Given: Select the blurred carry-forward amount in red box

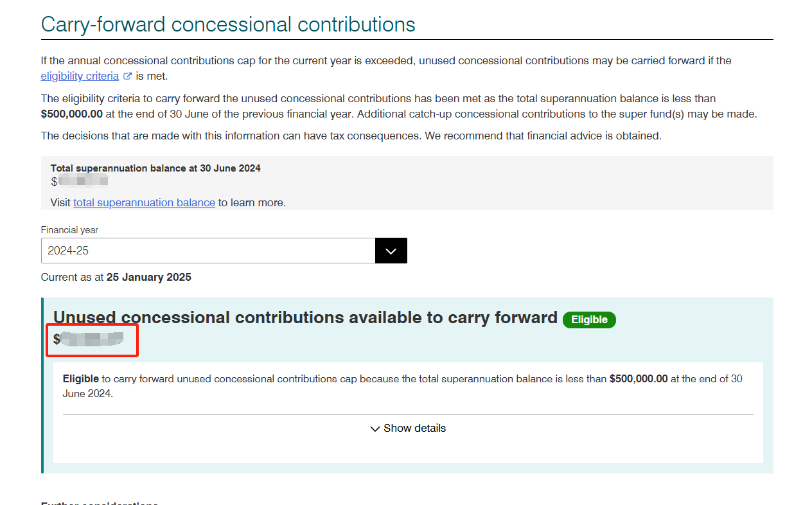Looking at the screenshot, I should 89,339.
